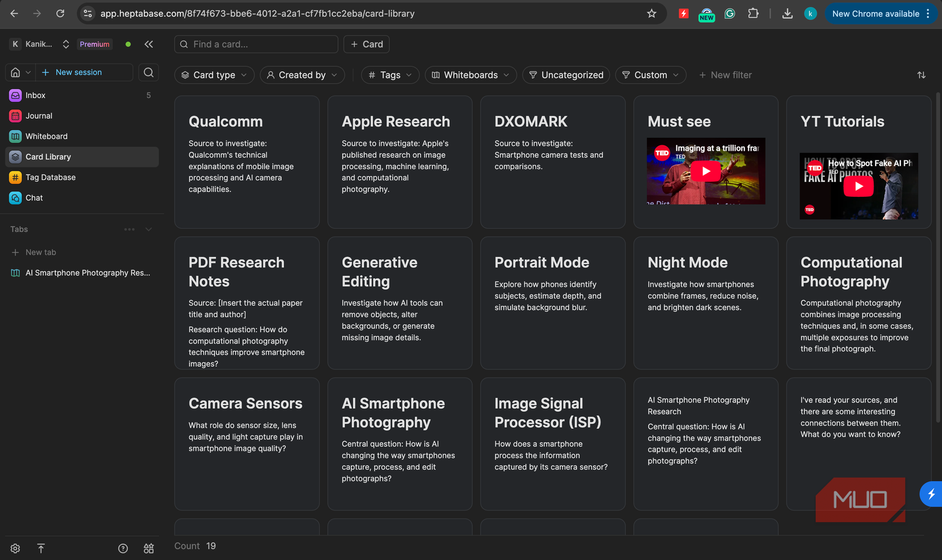Open the Tabs section three-dots menu
942x560 pixels.
[130, 229]
